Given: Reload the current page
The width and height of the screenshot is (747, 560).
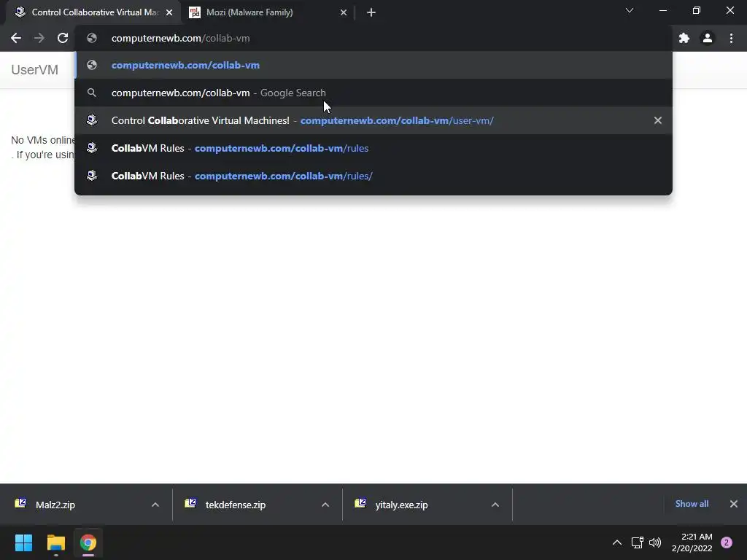Looking at the screenshot, I should (63, 38).
